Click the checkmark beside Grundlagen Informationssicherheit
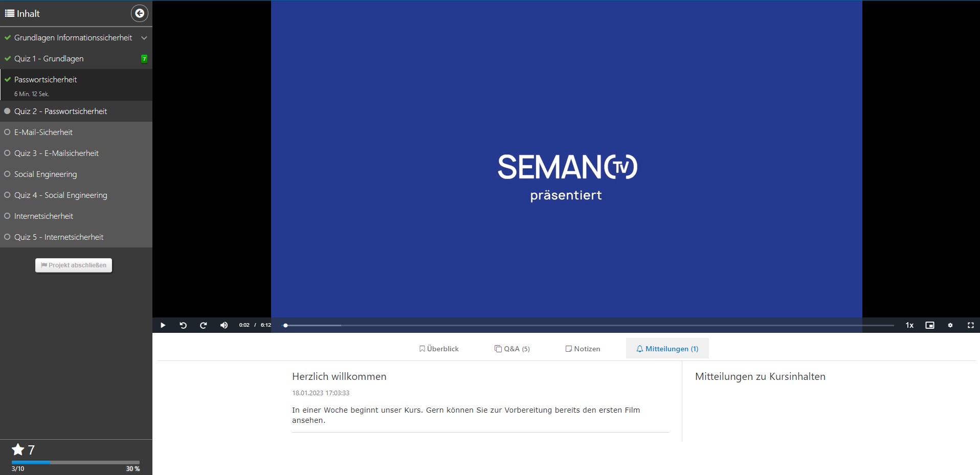980x475 pixels. click(x=7, y=37)
